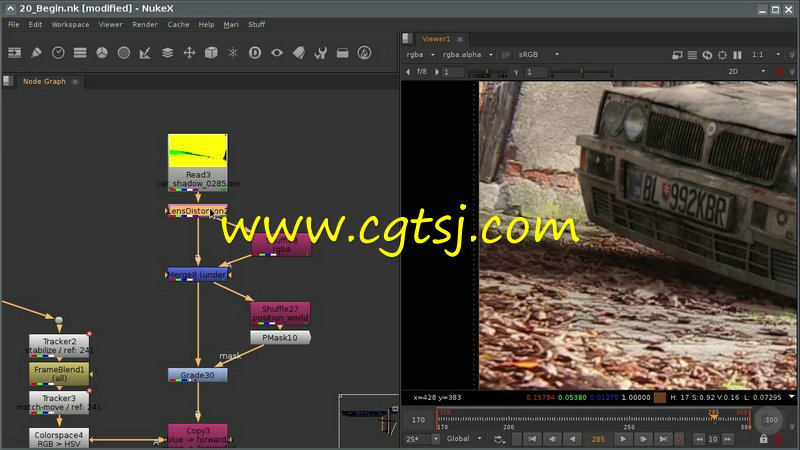Viewport: 800px width, 450px height.
Task: Open the 2D view mode dropdown
Action: pyautogui.click(x=747, y=71)
